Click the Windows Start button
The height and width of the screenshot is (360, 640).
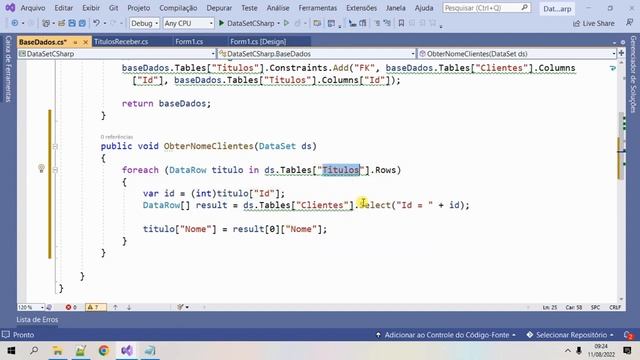(11, 351)
